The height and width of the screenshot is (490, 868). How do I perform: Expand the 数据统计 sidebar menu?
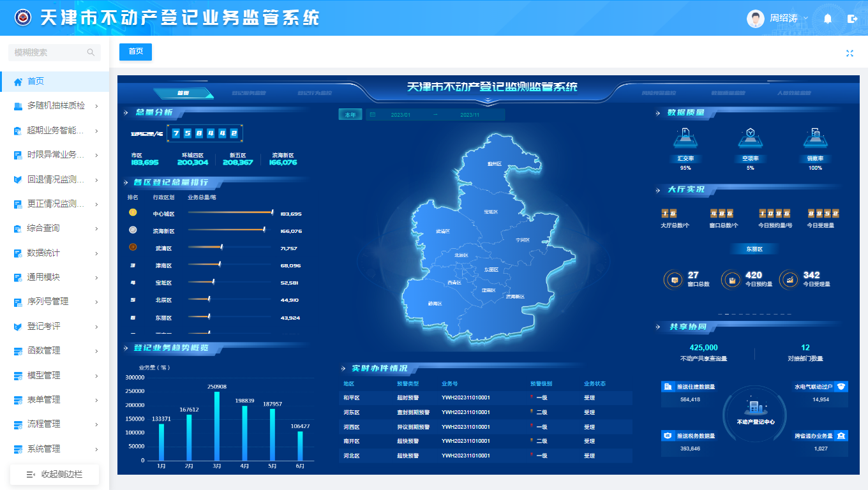point(54,253)
